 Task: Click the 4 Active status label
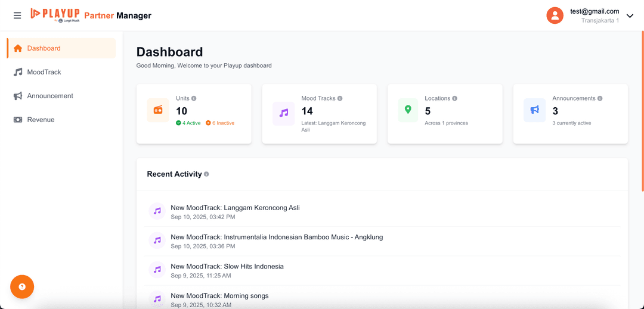pos(188,123)
